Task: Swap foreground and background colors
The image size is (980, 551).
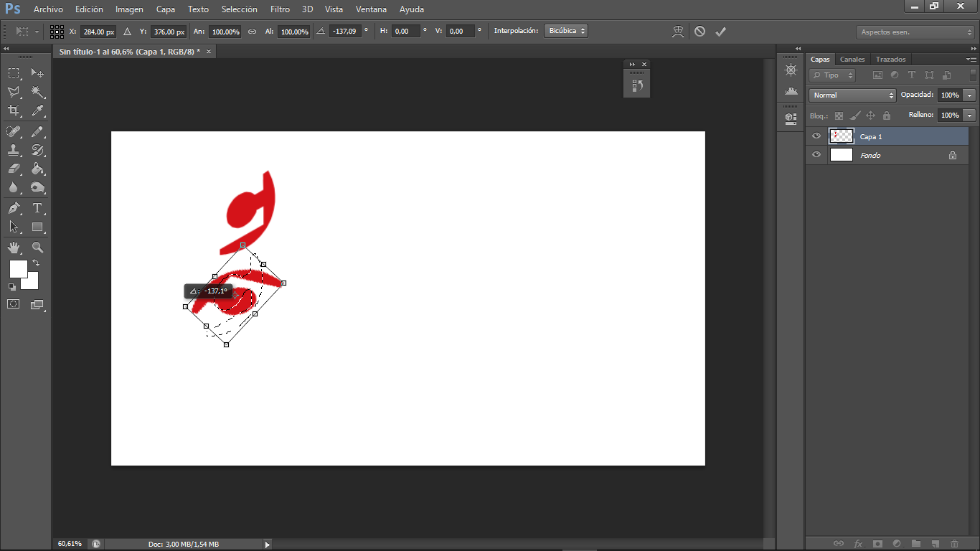Action: point(36,263)
